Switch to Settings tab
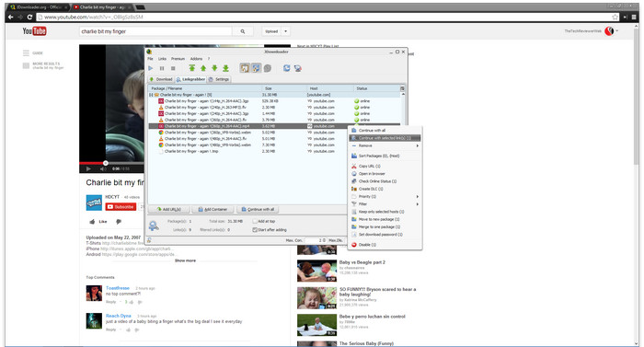 pos(219,79)
